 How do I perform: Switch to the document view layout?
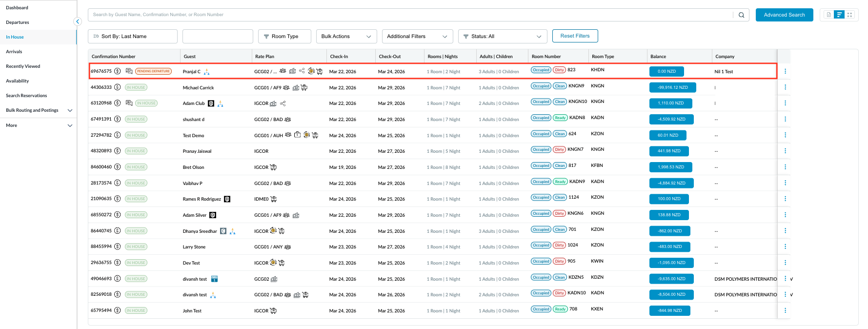[x=828, y=15]
